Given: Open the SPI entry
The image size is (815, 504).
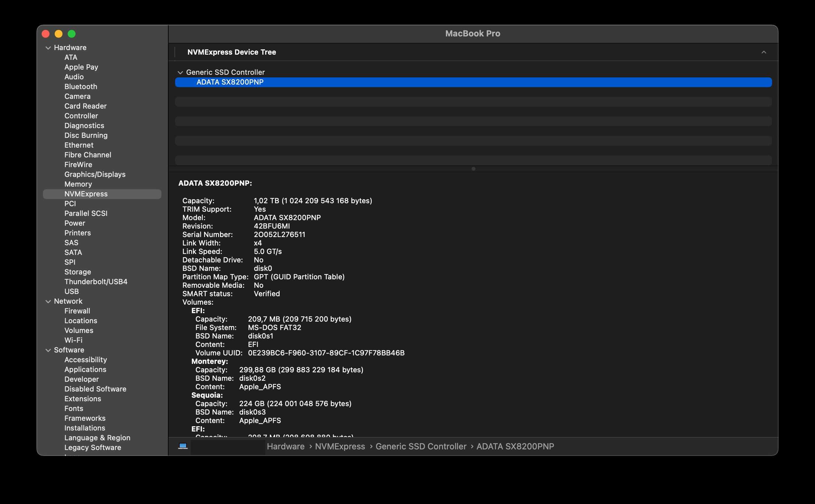Looking at the screenshot, I should coord(70,262).
